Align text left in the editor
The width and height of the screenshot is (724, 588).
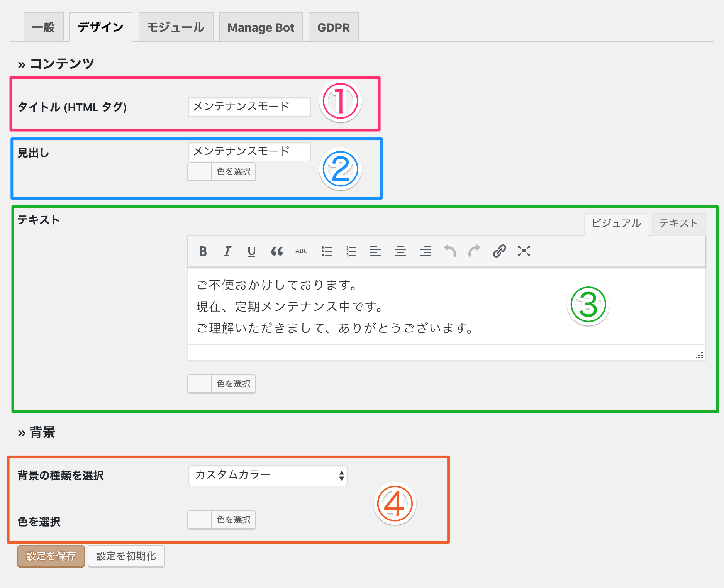pyautogui.click(x=376, y=251)
